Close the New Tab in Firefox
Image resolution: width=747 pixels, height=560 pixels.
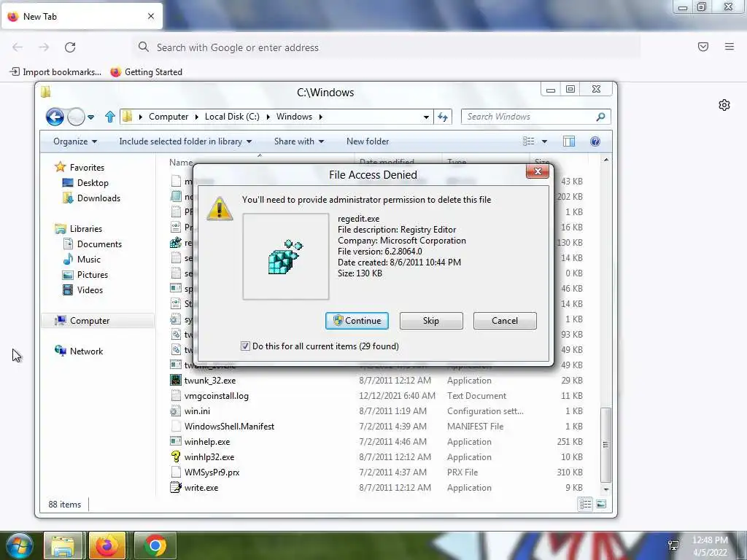151,16
